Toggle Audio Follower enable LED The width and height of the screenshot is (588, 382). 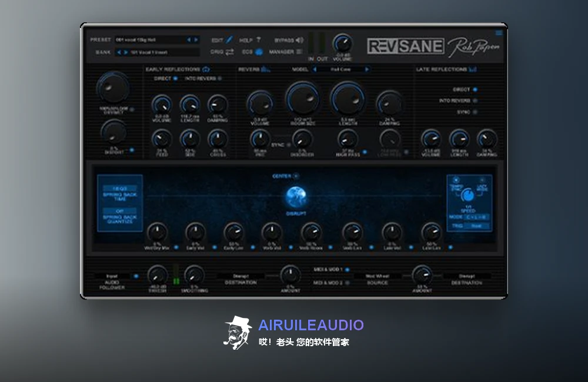136,276
